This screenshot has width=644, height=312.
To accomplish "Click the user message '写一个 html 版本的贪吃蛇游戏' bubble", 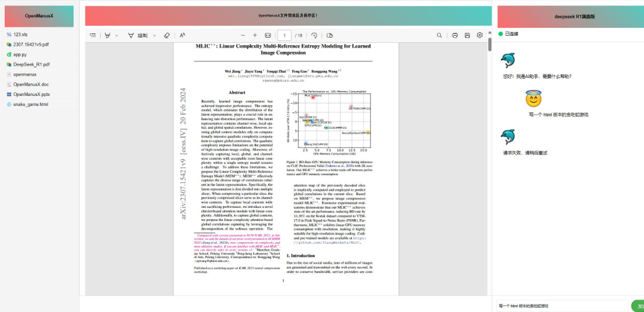I will click(x=558, y=115).
